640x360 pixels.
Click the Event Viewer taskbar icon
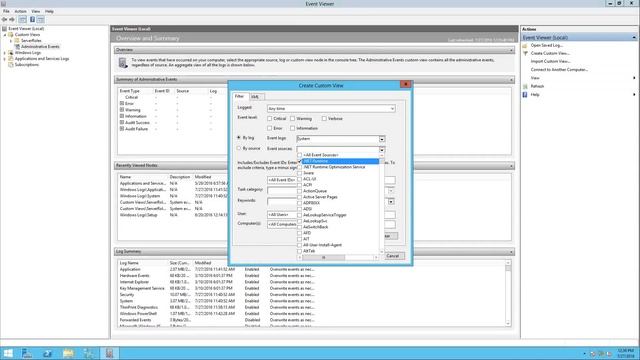[109, 353]
